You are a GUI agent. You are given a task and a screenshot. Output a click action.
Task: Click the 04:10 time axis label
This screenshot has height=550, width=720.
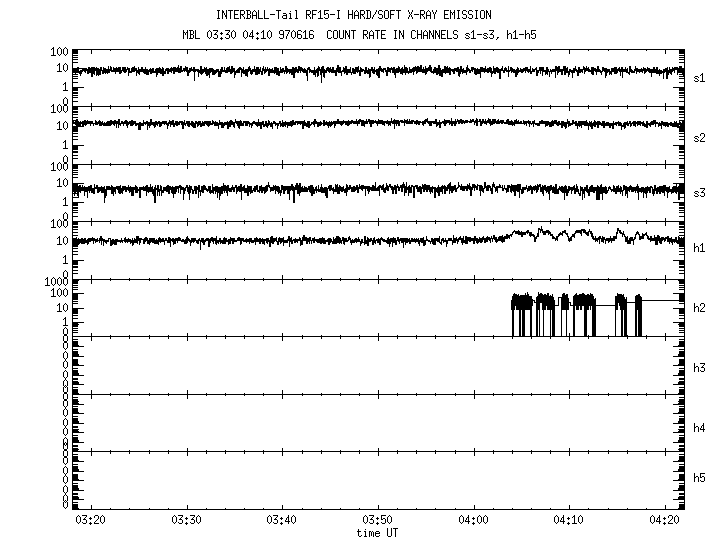[x=569, y=521]
